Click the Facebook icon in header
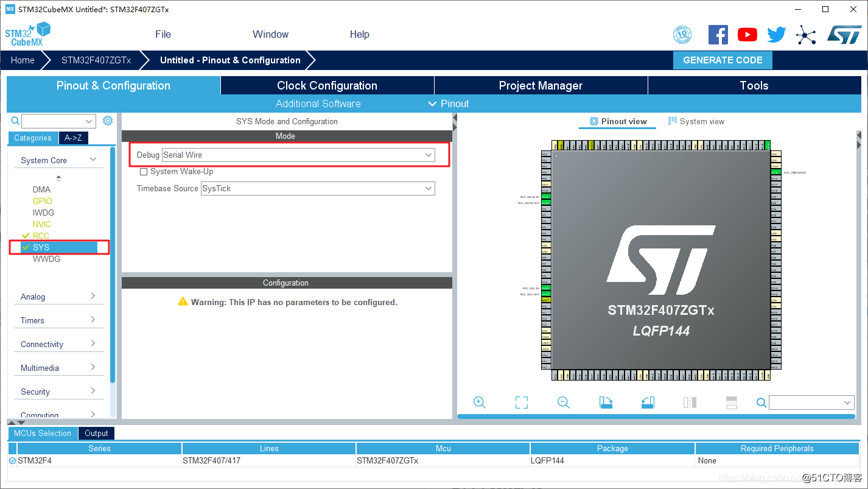868x489 pixels. (718, 35)
